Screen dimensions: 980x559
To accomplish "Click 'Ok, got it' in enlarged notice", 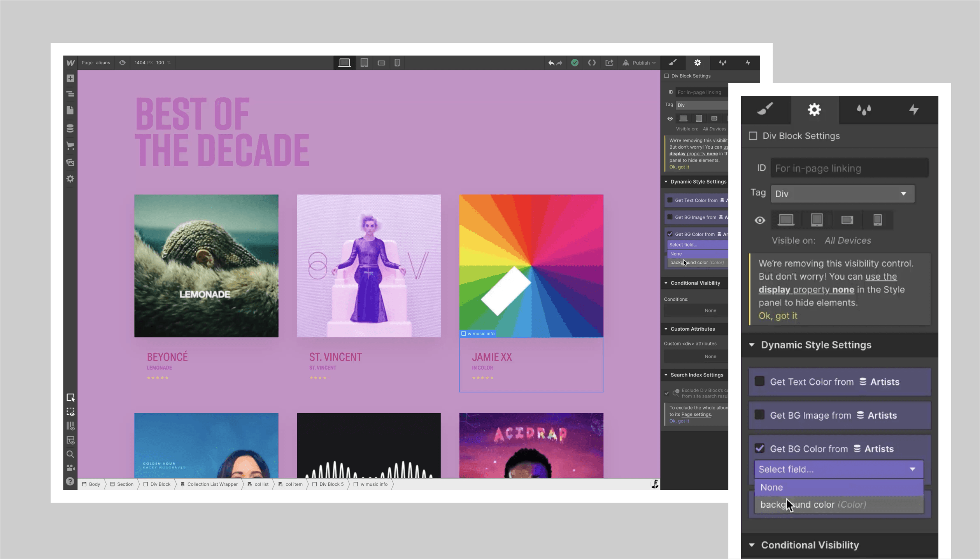I will click(x=778, y=316).
